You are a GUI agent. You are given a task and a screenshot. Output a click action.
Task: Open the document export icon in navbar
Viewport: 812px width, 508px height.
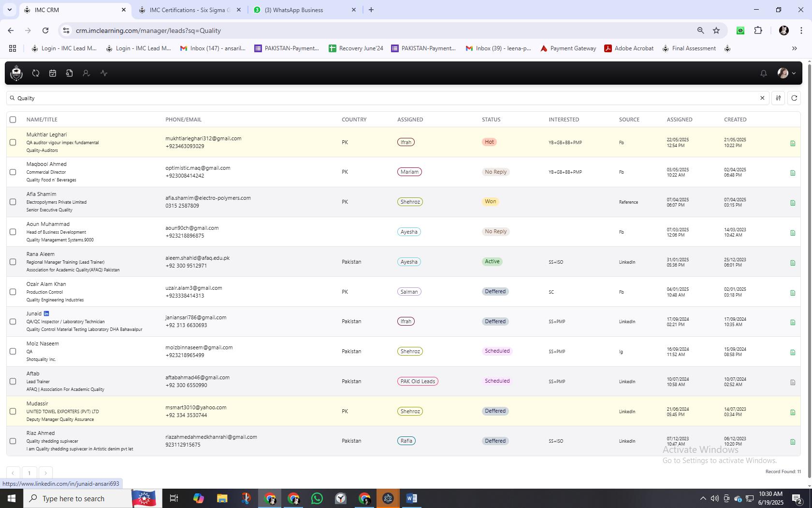click(70, 73)
